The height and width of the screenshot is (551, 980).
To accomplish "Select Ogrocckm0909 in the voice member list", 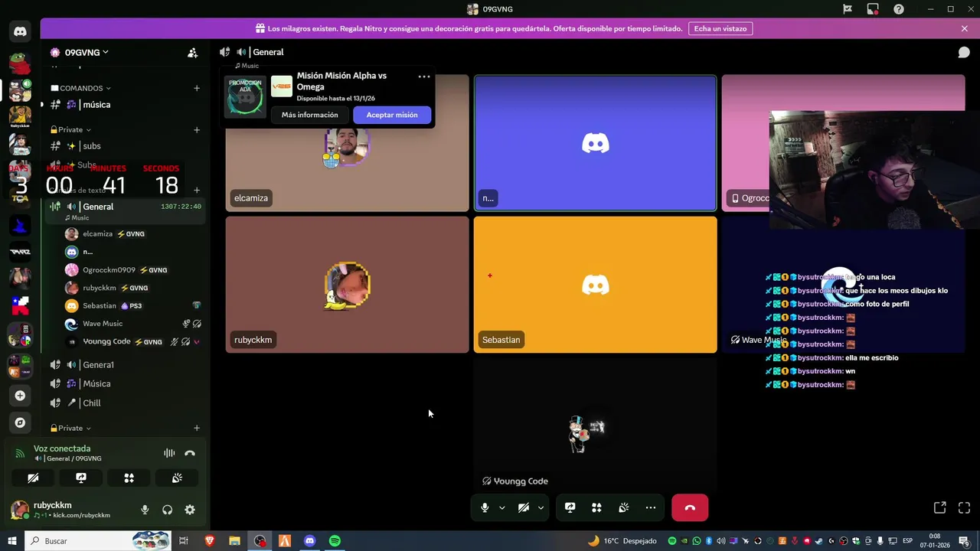I will pos(133,270).
